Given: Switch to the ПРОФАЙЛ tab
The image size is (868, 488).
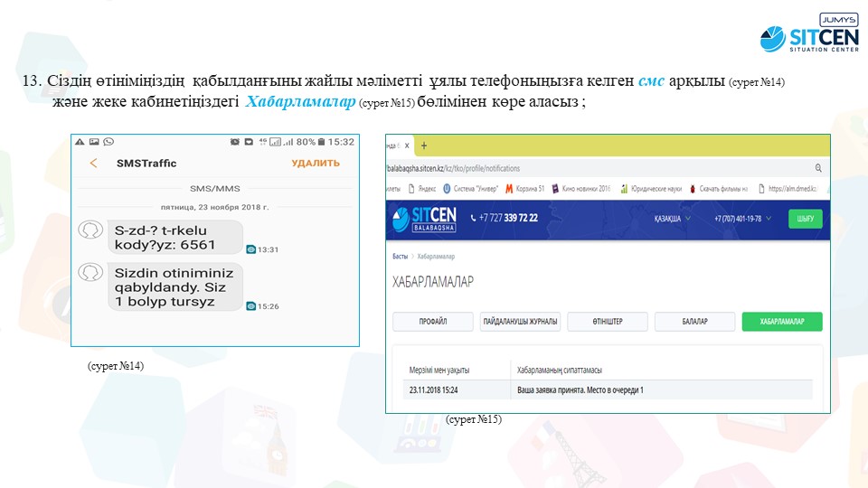Looking at the screenshot, I should tap(433, 322).
